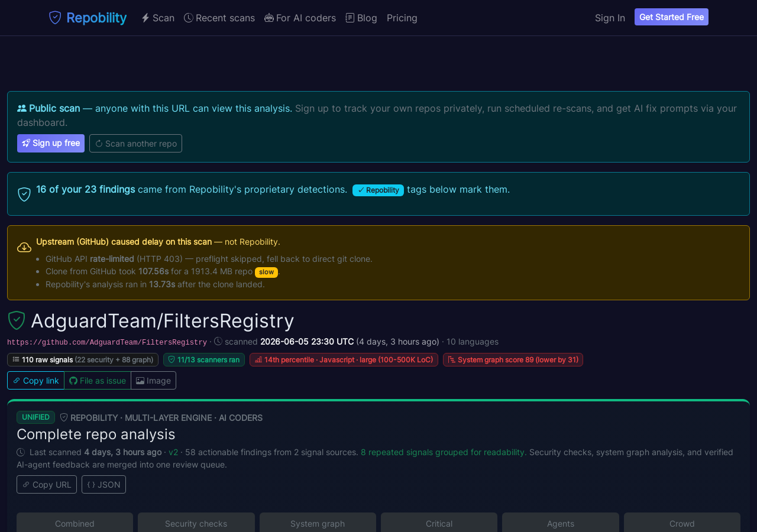Open the Blog link
Viewport: 757px width, 532px height.
tap(361, 18)
